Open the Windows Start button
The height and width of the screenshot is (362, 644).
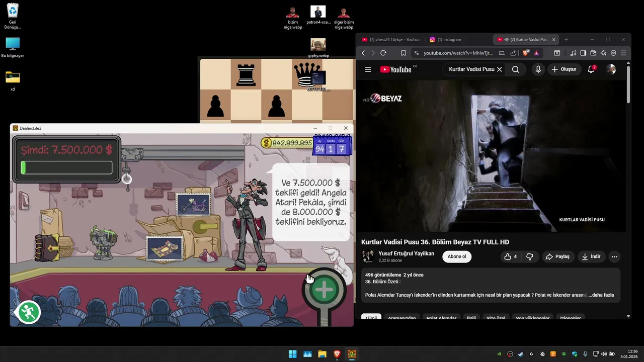292,354
